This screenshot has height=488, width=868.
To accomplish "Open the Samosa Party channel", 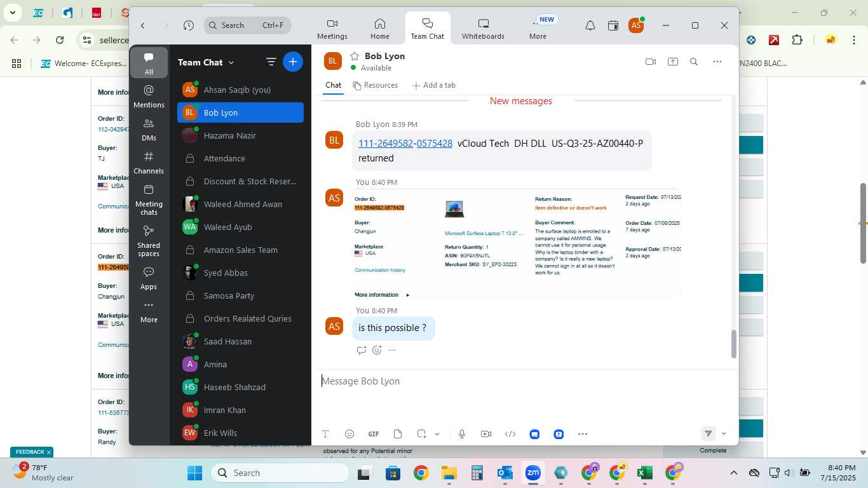I will tap(240, 295).
